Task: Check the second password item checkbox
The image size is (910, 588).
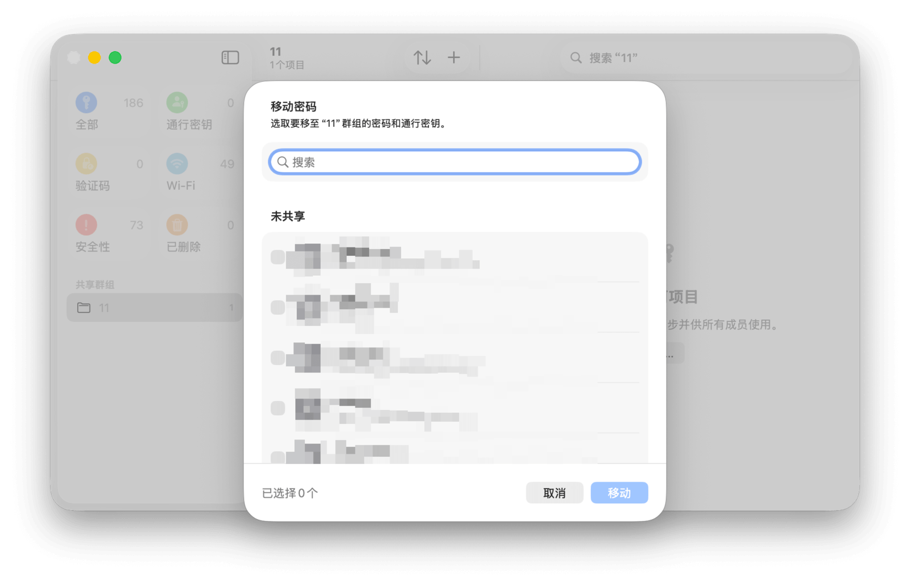Action: [278, 308]
